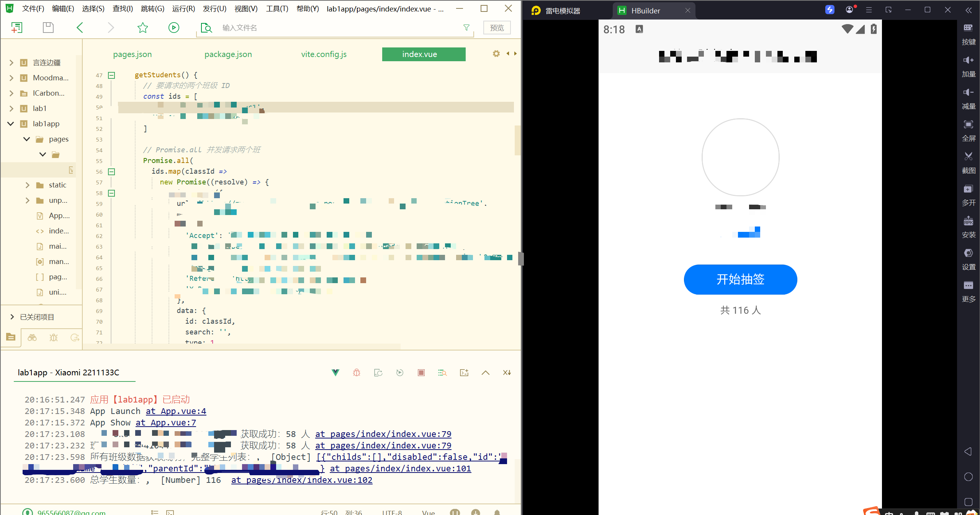Click the new file icon in toolbar

pos(17,28)
